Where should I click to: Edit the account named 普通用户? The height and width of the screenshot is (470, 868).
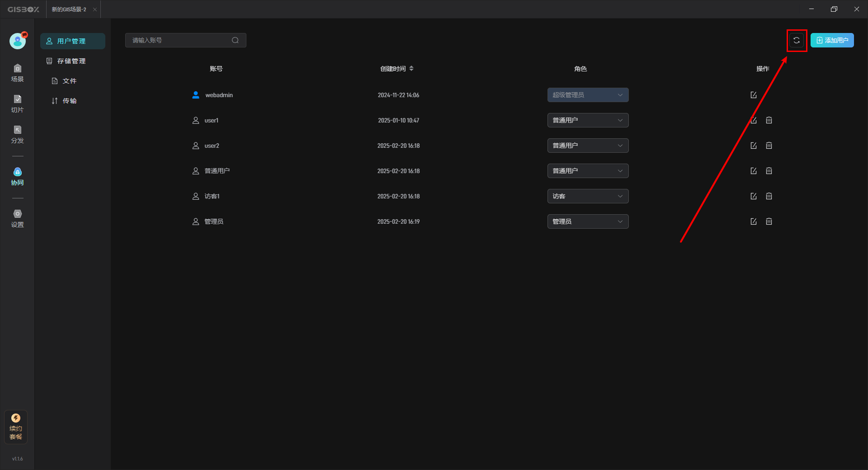coord(754,171)
